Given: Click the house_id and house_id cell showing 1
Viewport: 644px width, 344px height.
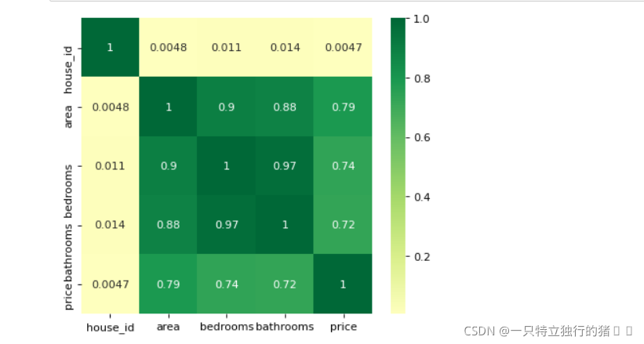Looking at the screenshot, I should pos(110,47).
